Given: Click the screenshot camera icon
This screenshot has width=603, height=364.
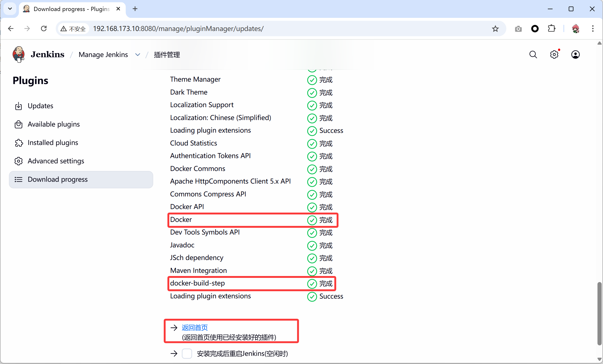Looking at the screenshot, I should pos(518,29).
